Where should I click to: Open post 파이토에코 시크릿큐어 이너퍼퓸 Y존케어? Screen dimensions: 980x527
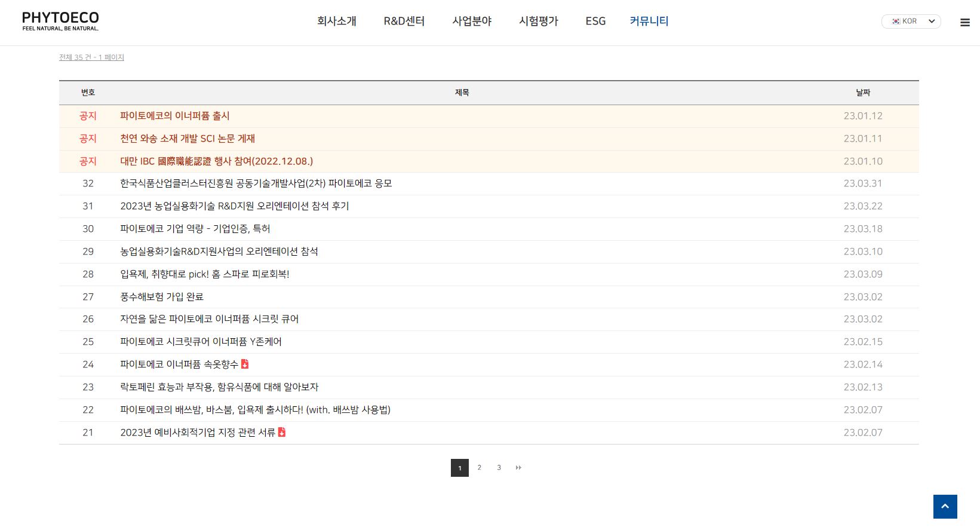[201, 342]
